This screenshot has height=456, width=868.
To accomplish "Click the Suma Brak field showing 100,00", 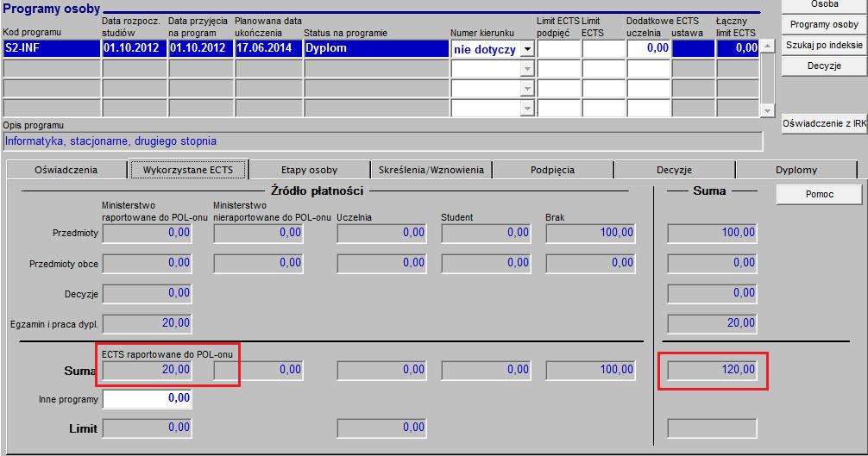I will point(590,371).
